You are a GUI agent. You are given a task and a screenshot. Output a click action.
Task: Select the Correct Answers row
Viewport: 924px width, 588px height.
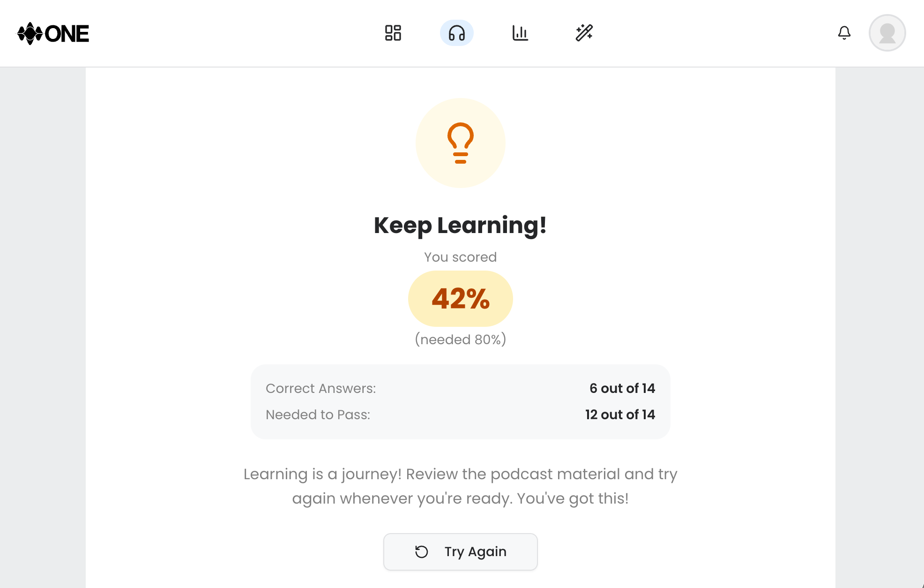click(x=460, y=388)
